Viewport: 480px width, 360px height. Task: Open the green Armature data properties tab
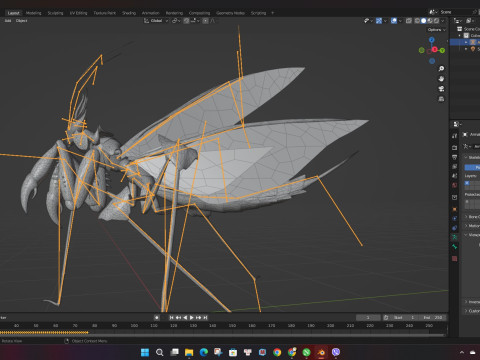(x=454, y=237)
